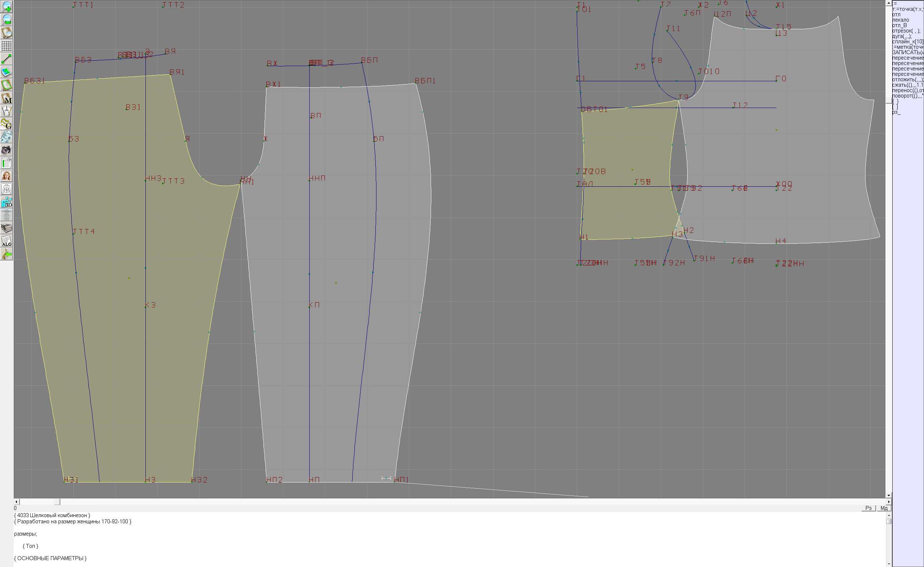Click the green arrow exit icon

[6, 254]
